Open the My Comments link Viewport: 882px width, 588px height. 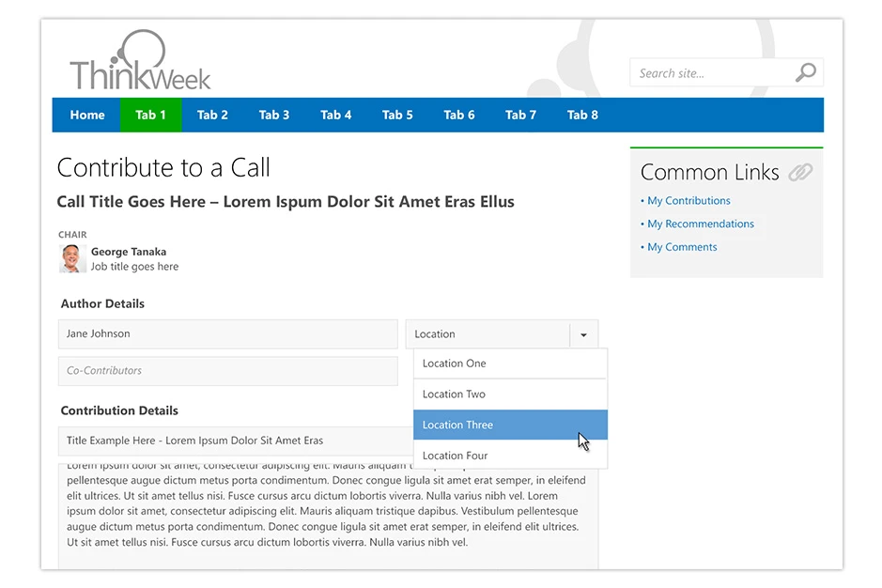tap(682, 248)
